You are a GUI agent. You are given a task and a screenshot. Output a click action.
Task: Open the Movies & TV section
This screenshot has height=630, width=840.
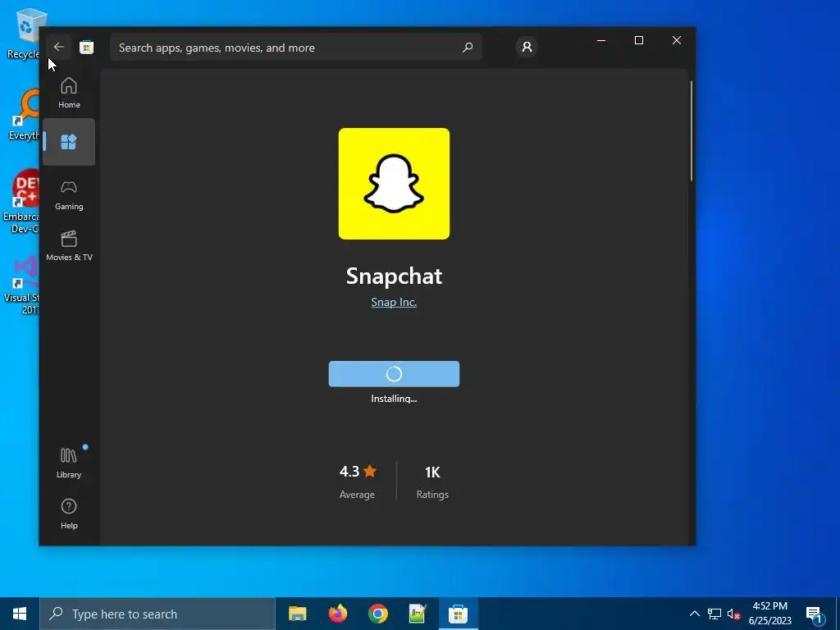click(x=69, y=246)
